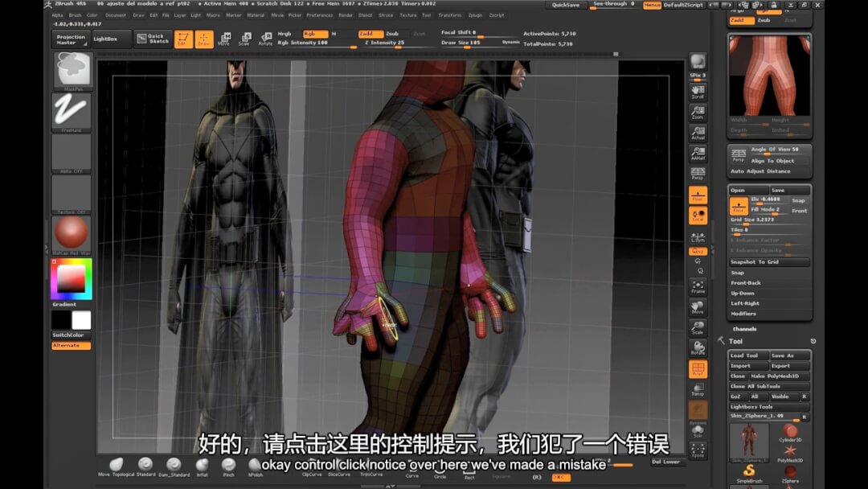Expand the Snap section
Image resolution: width=868 pixels, height=489 pixels.
pyautogui.click(x=737, y=273)
